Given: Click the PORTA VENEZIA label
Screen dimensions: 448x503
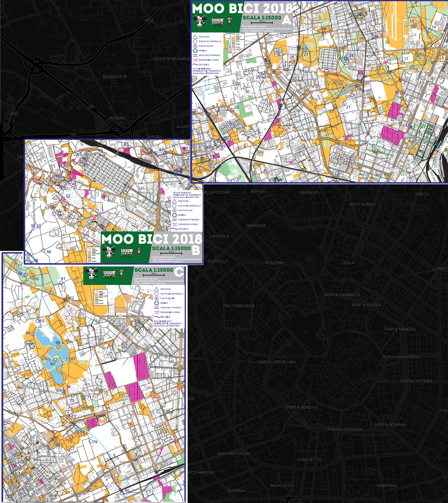Looking at the screenshot, I should tap(400, 329).
